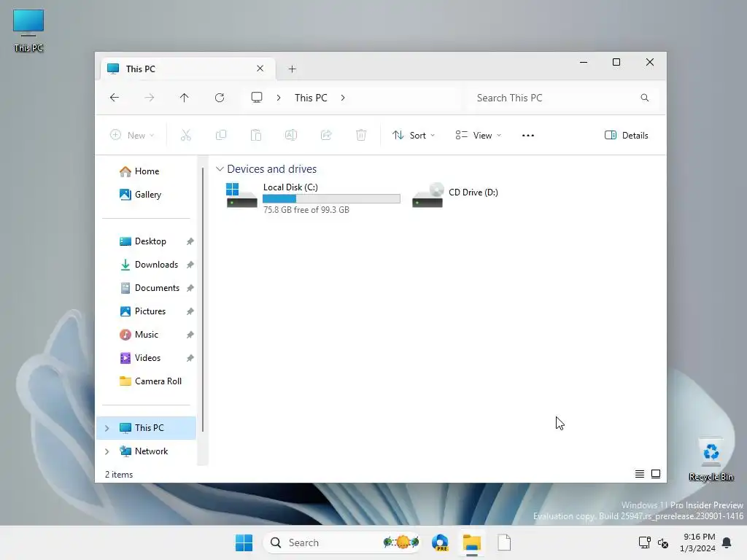Open Edge browser from taskbar

(x=440, y=542)
